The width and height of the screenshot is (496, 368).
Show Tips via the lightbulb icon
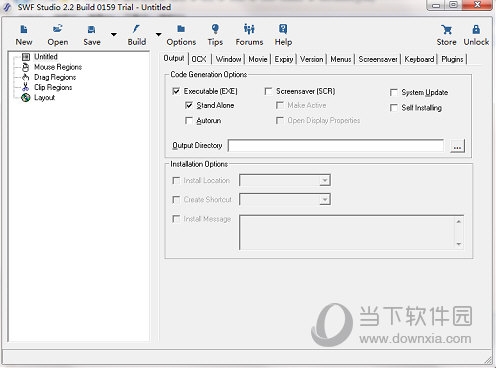215,35
